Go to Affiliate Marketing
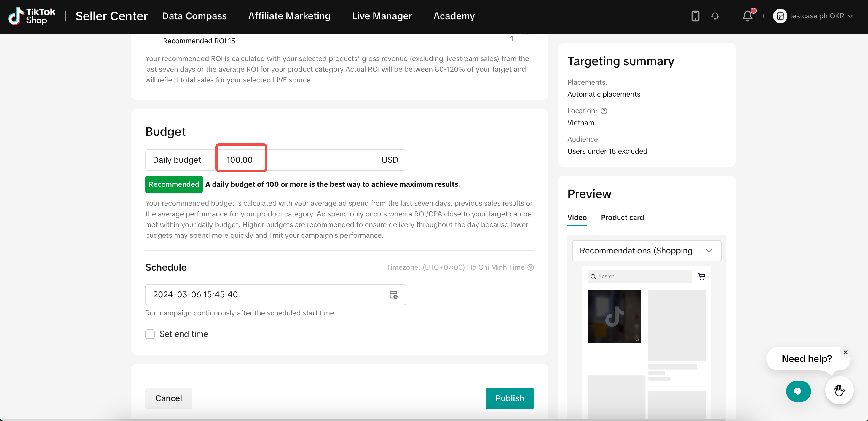Viewport: 868px width, 421px height. 289,16
